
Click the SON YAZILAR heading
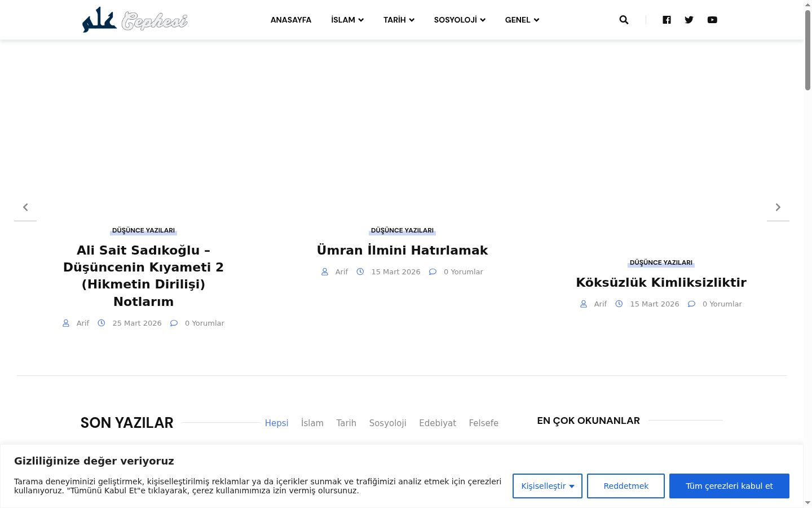127,423
